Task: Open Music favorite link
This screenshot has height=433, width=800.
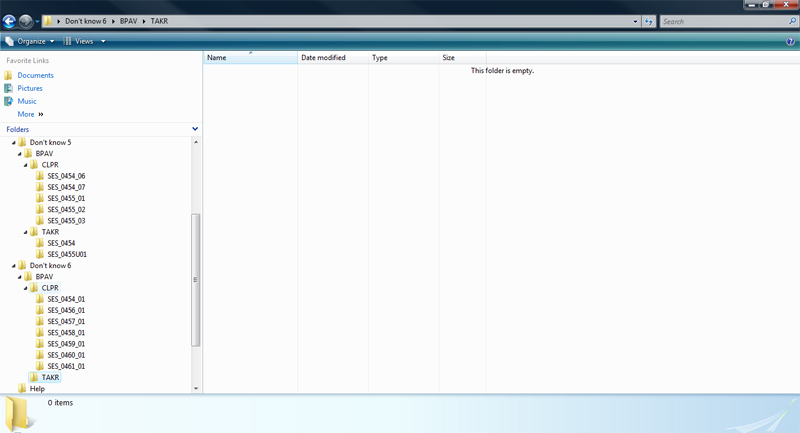Action: [x=27, y=101]
